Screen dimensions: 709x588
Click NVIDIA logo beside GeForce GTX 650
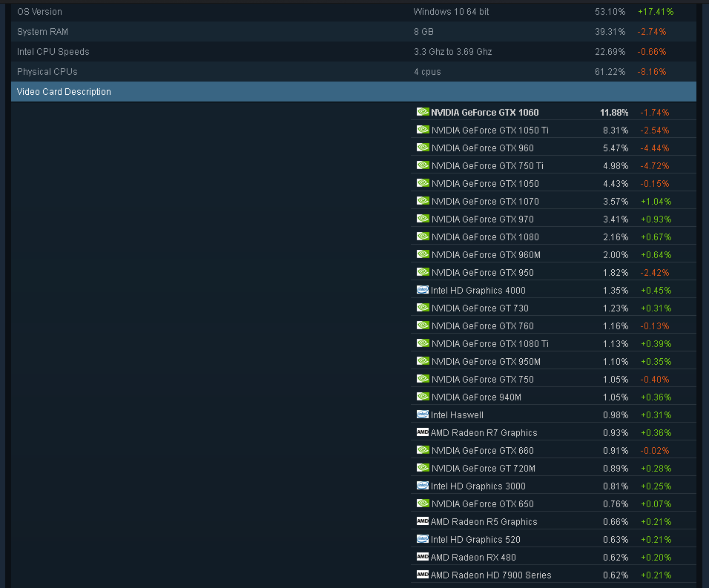pyautogui.click(x=423, y=503)
